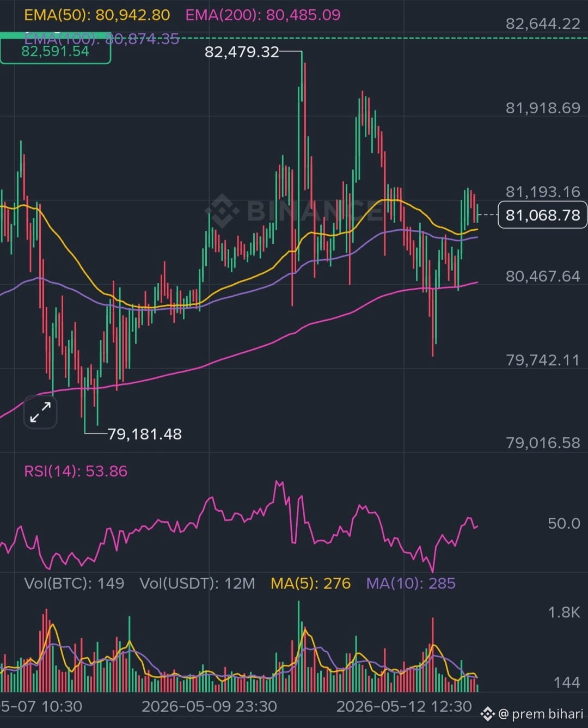Click the 144 volume axis label
This screenshot has height=728, width=588.
pyautogui.click(x=567, y=683)
